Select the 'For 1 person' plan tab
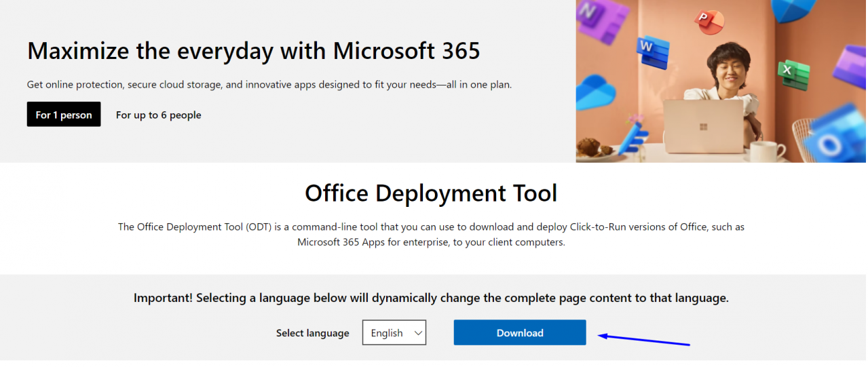Viewport: 868px width, 367px height. [64, 115]
